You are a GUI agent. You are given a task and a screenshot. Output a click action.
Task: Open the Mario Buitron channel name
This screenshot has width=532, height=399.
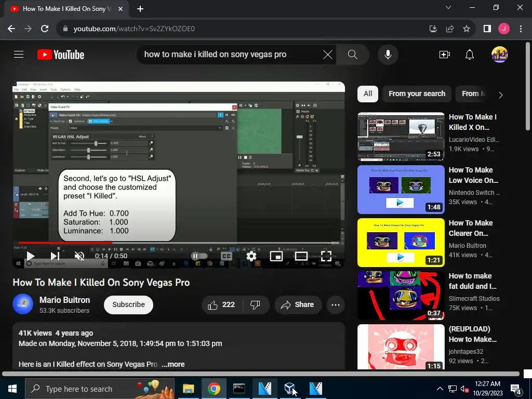click(64, 300)
